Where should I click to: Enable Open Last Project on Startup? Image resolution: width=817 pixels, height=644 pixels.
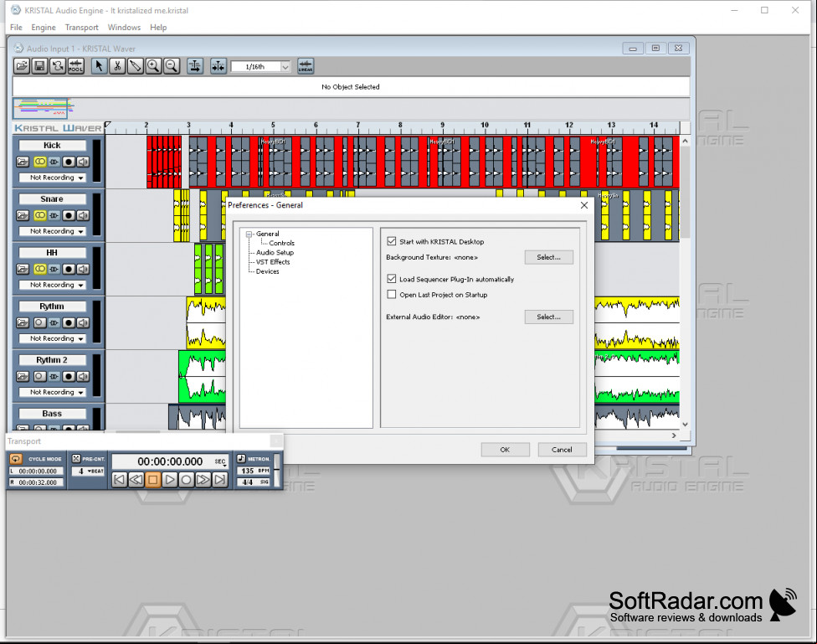tap(392, 295)
